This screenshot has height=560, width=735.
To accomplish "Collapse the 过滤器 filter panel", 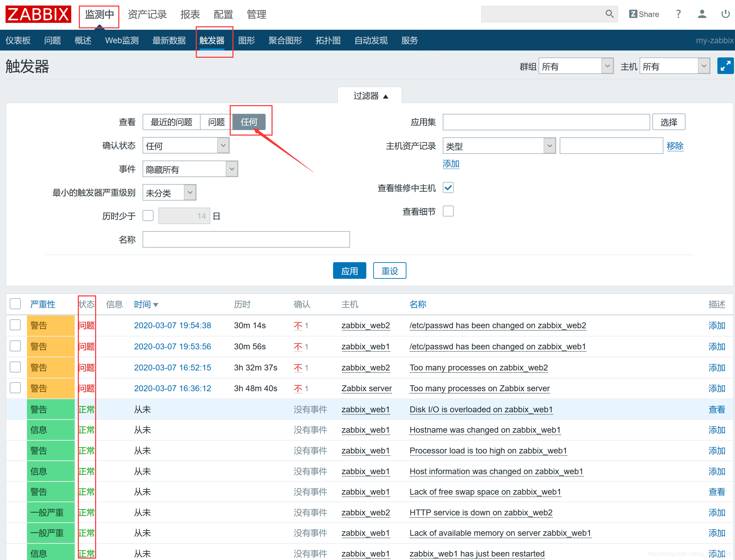I will [370, 95].
